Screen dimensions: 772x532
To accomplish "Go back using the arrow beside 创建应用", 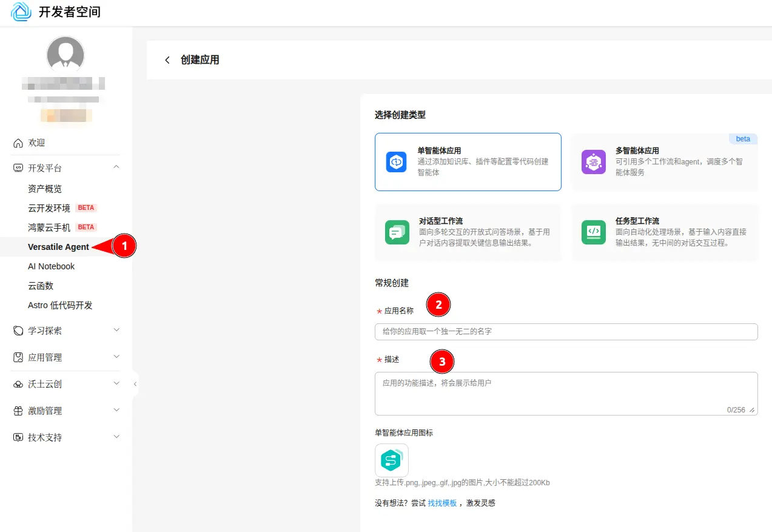I will pos(167,60).
